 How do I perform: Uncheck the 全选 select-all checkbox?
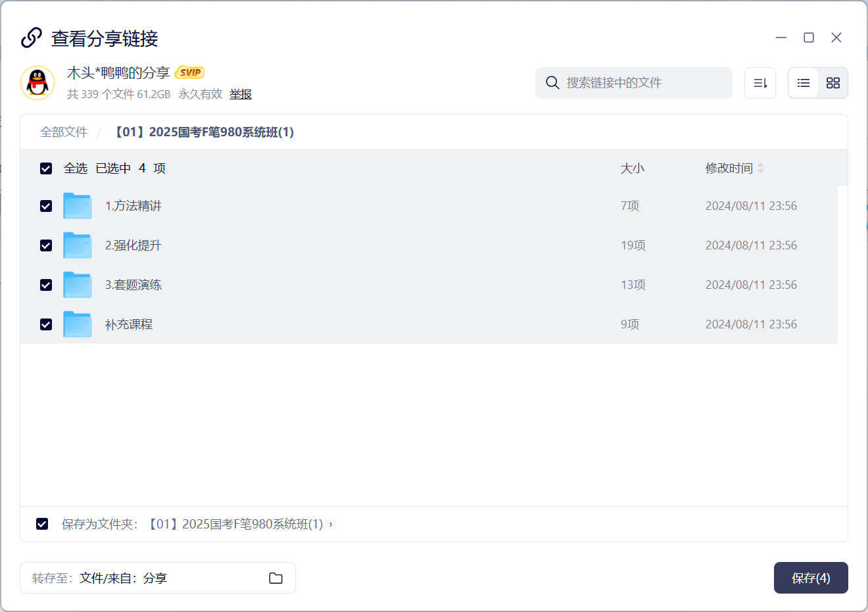pyautogui.click(x=46, y=168)
